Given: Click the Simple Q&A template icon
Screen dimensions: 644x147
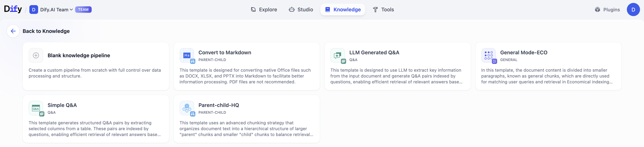Looking at the screenshot, I should pyautogui.click(x=36, y=108).
